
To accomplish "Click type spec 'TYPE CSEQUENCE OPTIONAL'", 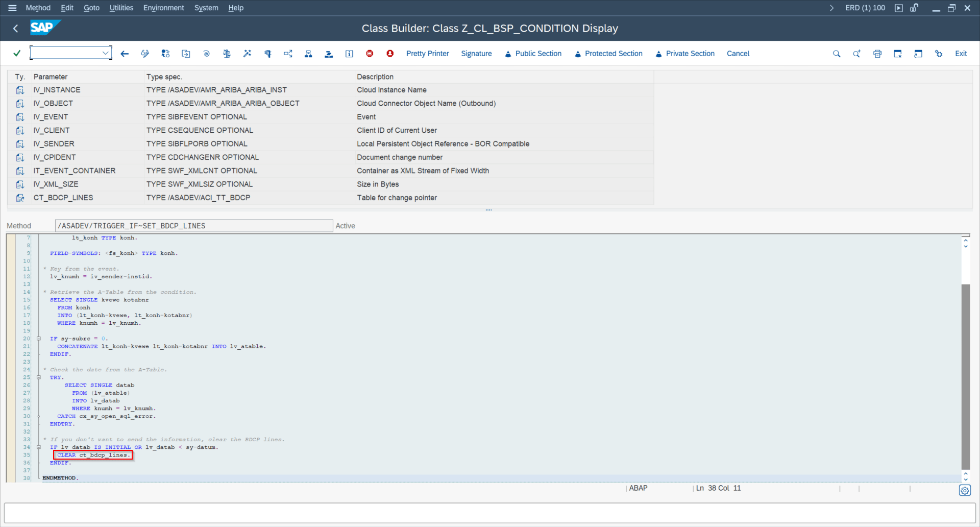I will (x=200, y=130).
